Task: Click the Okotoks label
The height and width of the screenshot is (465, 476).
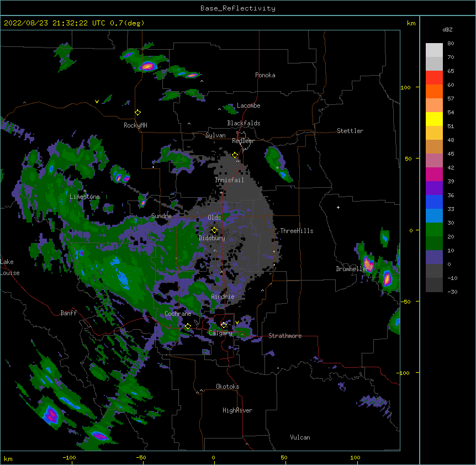Action: coord(228,387)
